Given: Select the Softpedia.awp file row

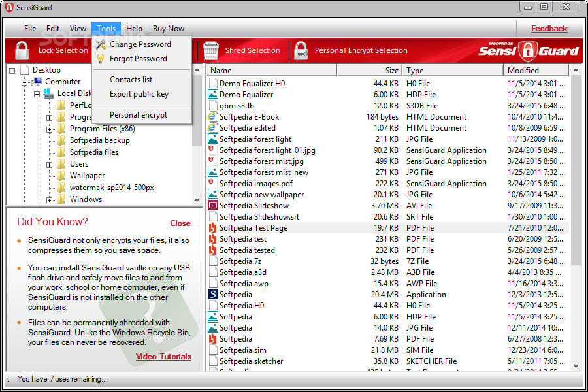Looking at the screenshot, I should tap(387, 283).
